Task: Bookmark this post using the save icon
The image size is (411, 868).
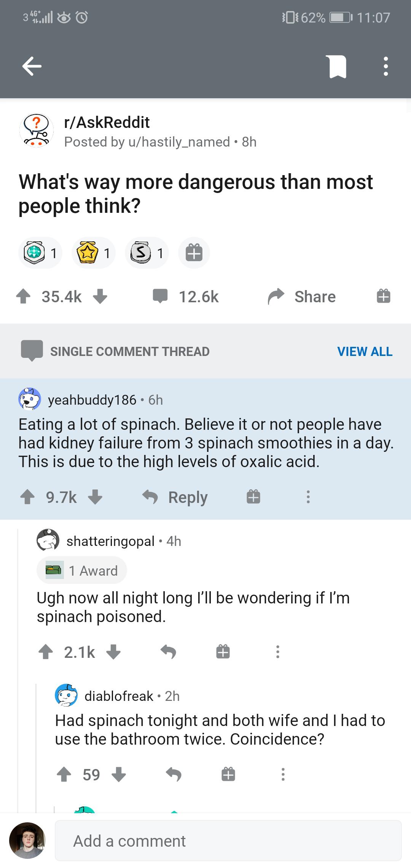Action: pyautogui.click(x=336, y=67)
